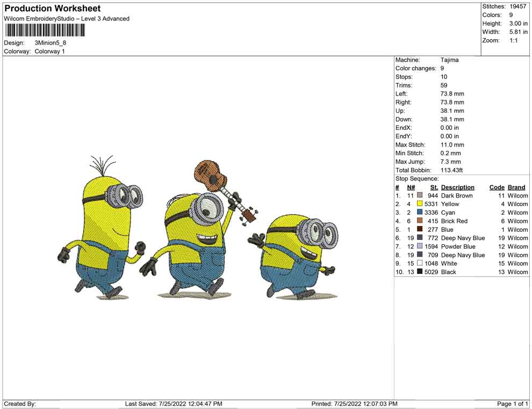Click the Cyan color swatch
This screenshot has height=409, width=532.
point(420,212)
